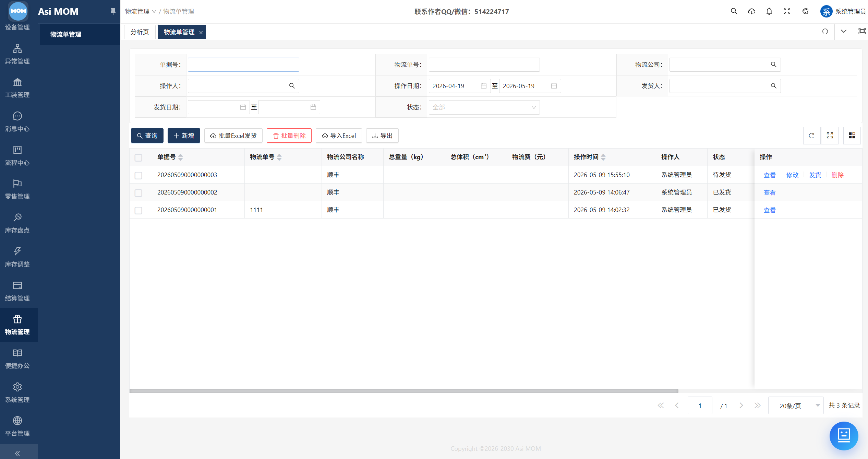
Task: Open 工装管理 in the sidebar
Action: tap(17, 88)
